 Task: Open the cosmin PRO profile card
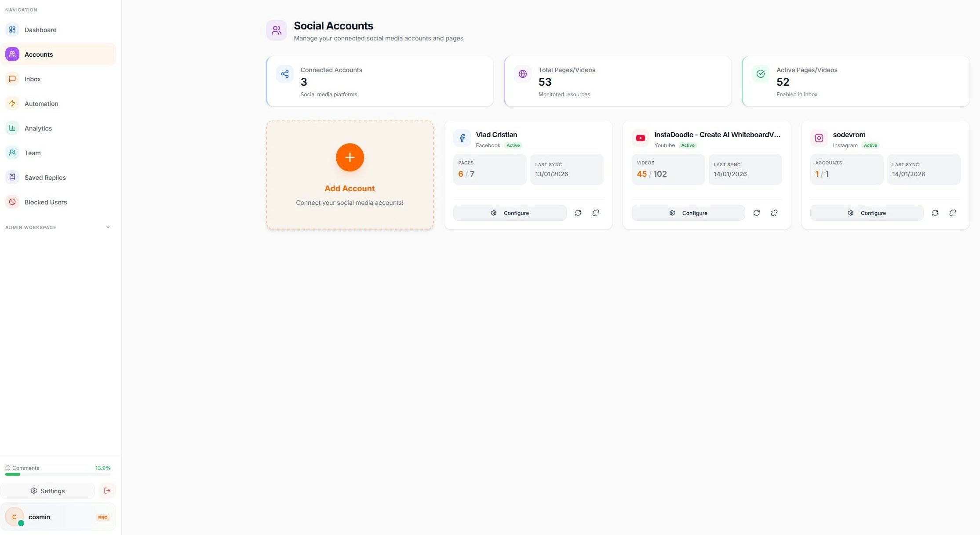[58, 517]
